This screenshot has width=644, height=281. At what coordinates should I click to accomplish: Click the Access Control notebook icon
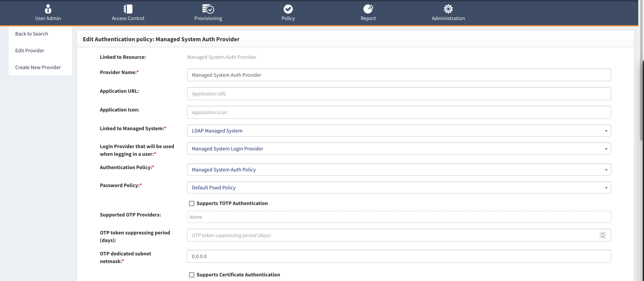click(128, 9)
